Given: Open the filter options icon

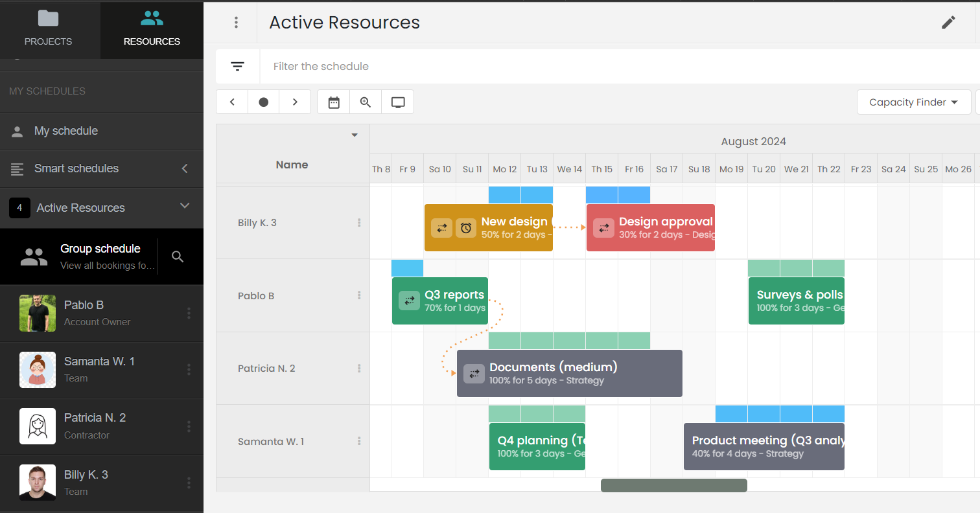Looking at the screenshot, I should 238,66.
